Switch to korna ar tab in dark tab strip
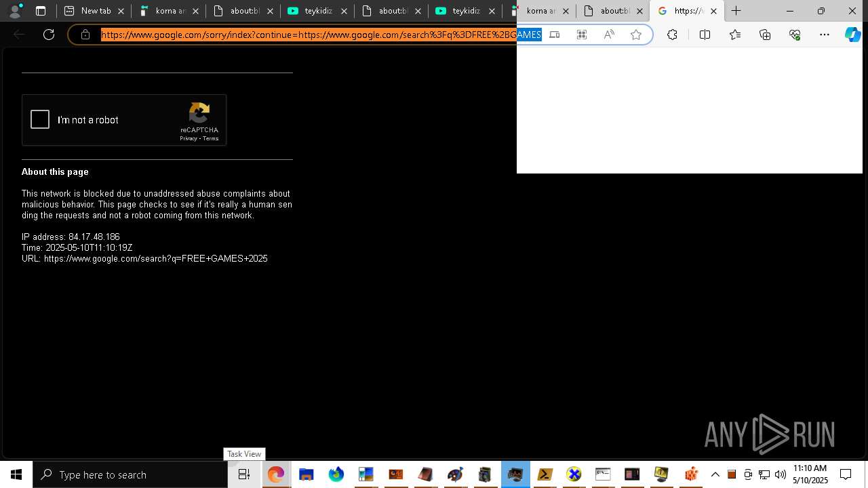The image size is (868, 488). [170, 11]
